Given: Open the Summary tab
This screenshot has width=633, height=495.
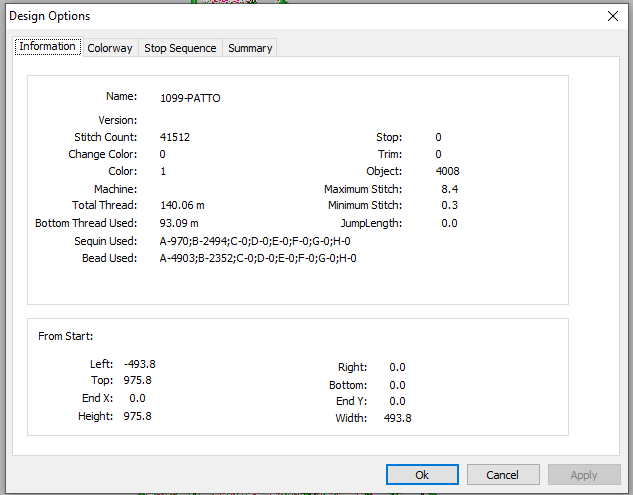Looking at the screenshot, I should tap(250, 48).
